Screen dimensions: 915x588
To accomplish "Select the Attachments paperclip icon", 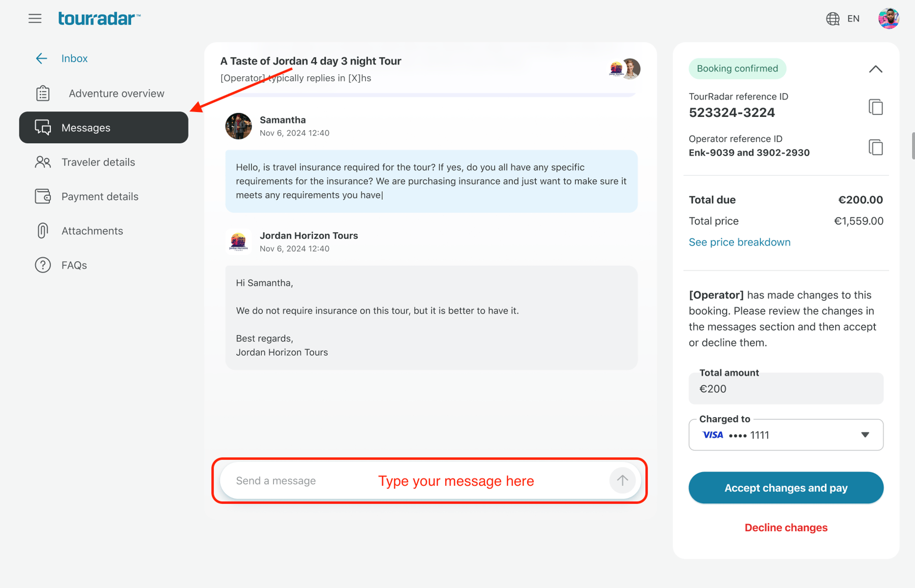I will [43, 230].
